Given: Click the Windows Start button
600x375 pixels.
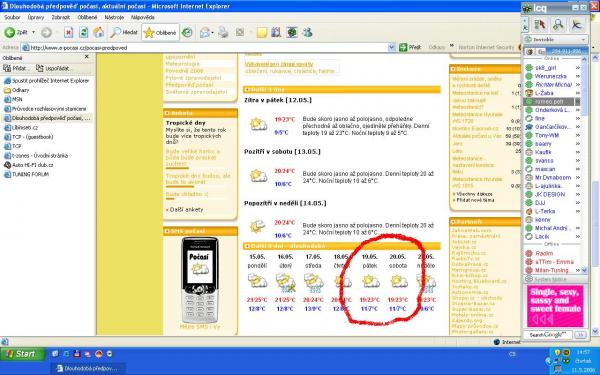Looking at the screenshot, I should (22, 354).
